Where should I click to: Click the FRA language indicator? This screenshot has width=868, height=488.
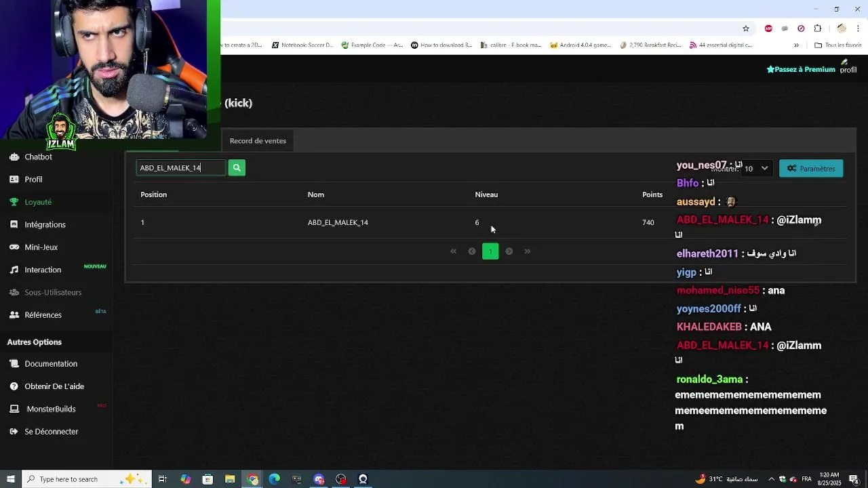point(807,479)
